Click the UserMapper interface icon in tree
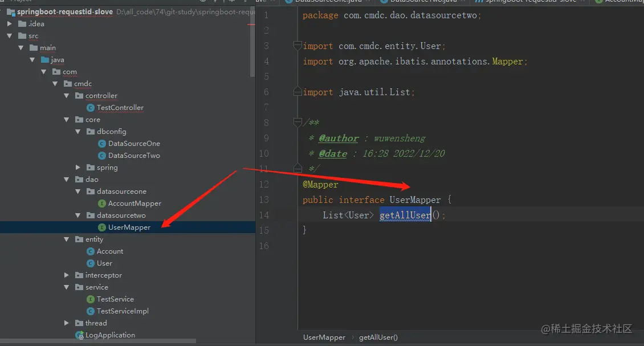This screenshot has height=346, width=644. click(102, 227)
